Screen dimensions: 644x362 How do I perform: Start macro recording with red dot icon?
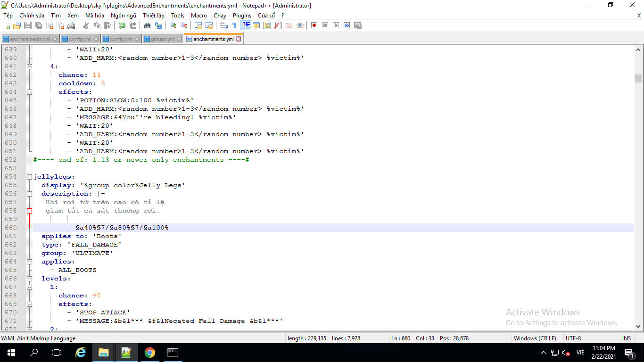[314, 25]
